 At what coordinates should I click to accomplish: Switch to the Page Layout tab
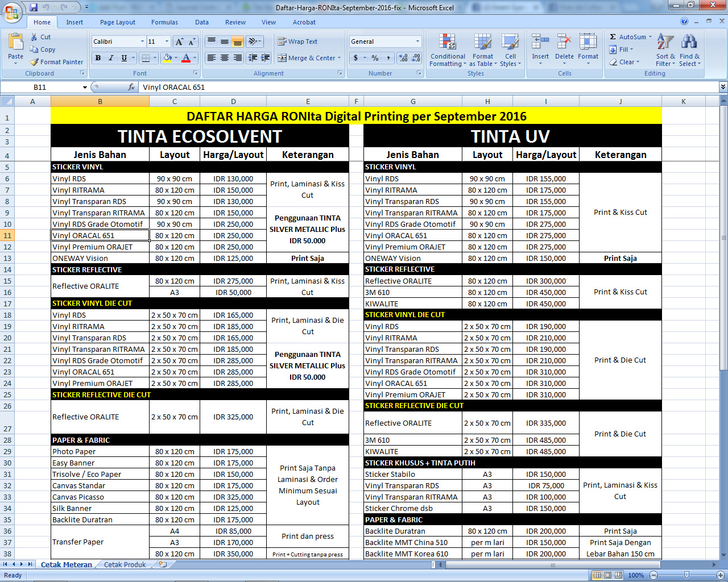[118, 22]
